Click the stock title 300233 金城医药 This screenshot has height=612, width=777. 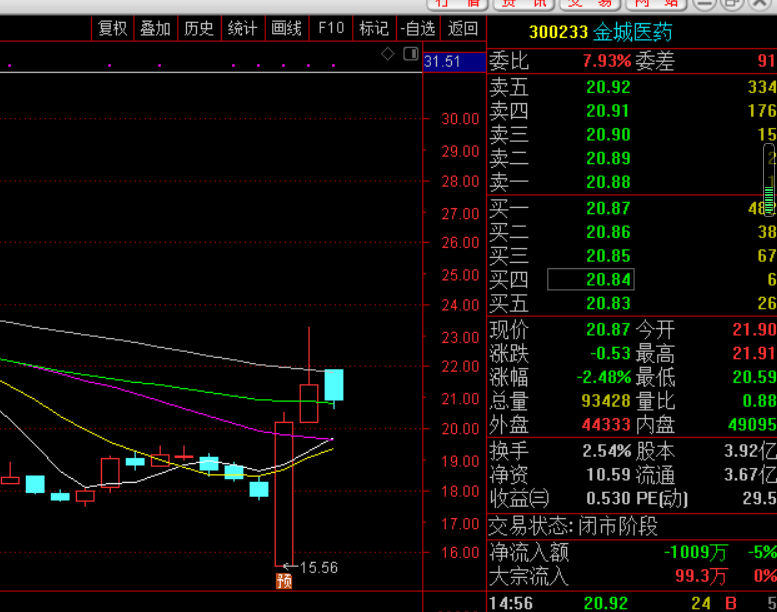click(600, 33)
